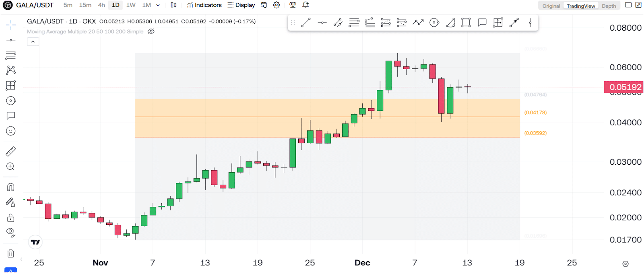Create a price alert with bell icon
Screen dimensions: 644x273
click(x=306, y=5)
